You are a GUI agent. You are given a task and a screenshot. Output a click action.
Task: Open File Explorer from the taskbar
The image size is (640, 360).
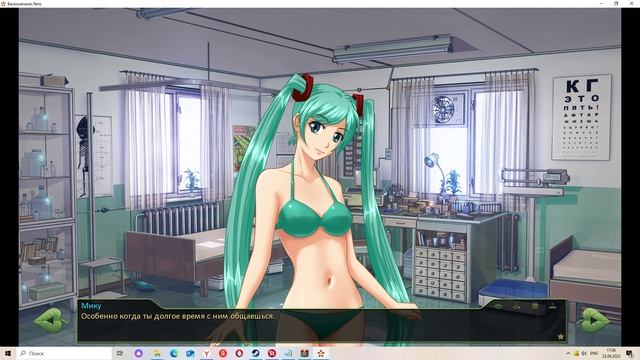pyautogui.click(x=157, y=353)
